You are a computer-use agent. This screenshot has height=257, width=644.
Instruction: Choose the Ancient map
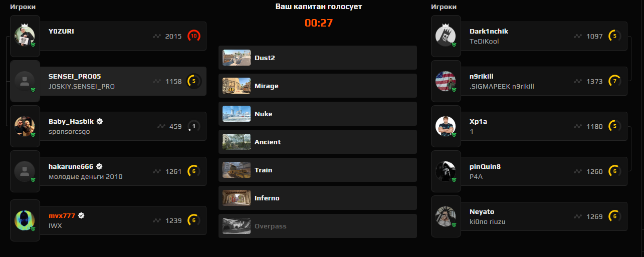click(x=318, y=142)
